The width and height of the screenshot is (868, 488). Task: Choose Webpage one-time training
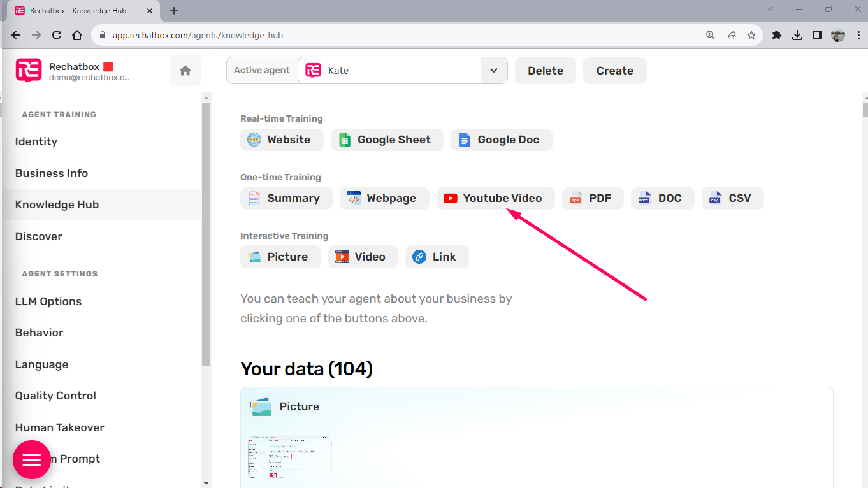tap(384, 198)
